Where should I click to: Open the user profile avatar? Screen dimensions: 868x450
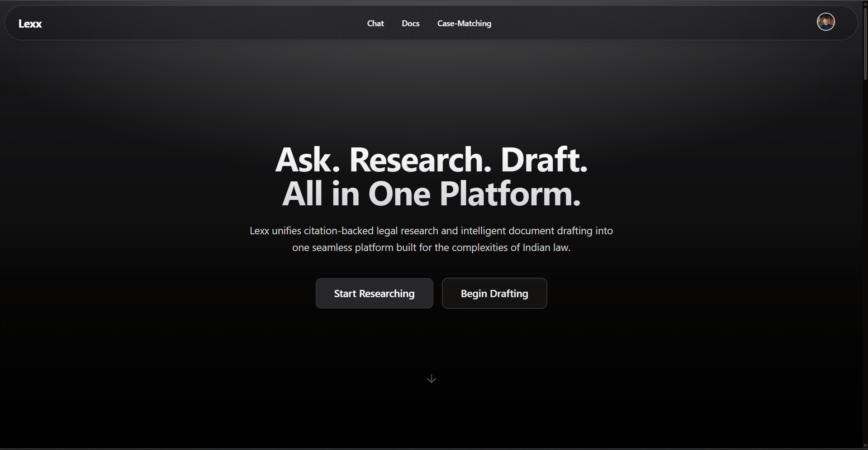pos(825,22)
